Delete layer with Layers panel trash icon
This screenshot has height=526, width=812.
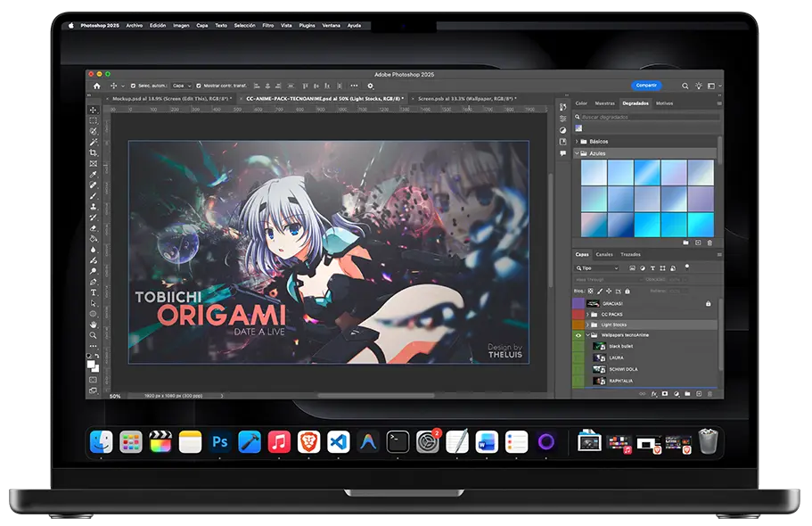[709, 394]
